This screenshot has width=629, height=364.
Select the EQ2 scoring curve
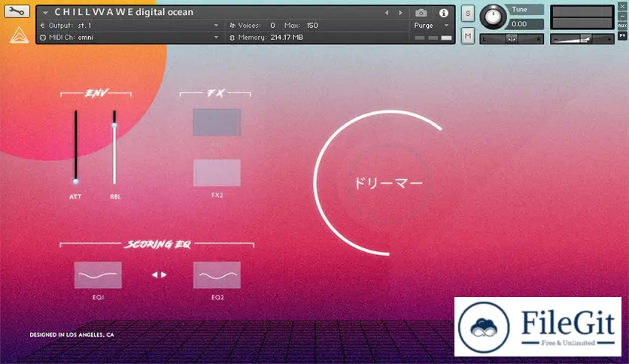[217, 275]
